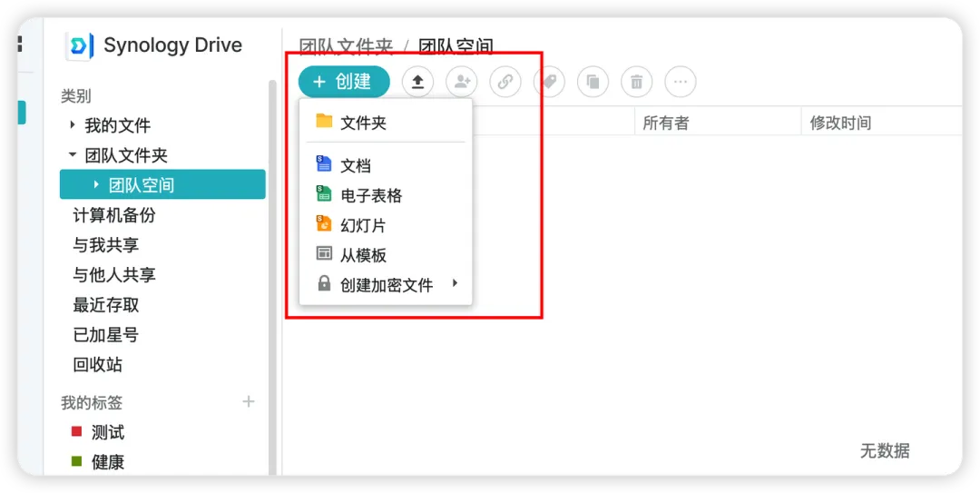Select 我的文件 in the sidebar

coord(117,125)
